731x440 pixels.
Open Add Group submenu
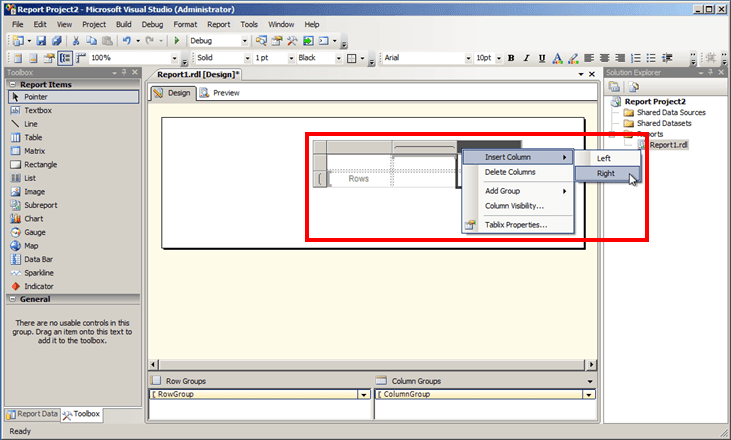tap(517, 191)
